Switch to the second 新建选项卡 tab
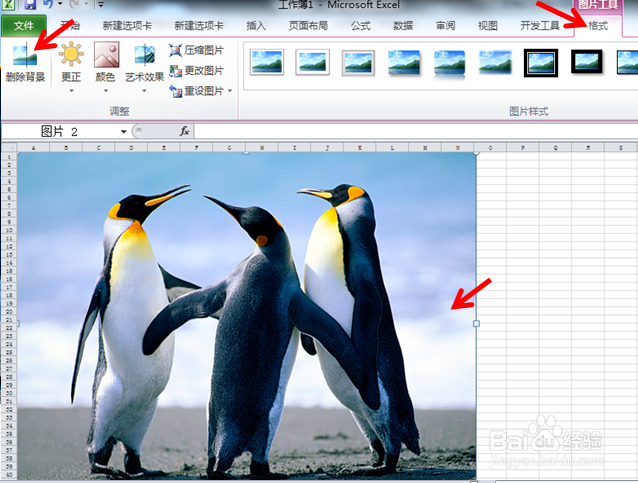 199,26
